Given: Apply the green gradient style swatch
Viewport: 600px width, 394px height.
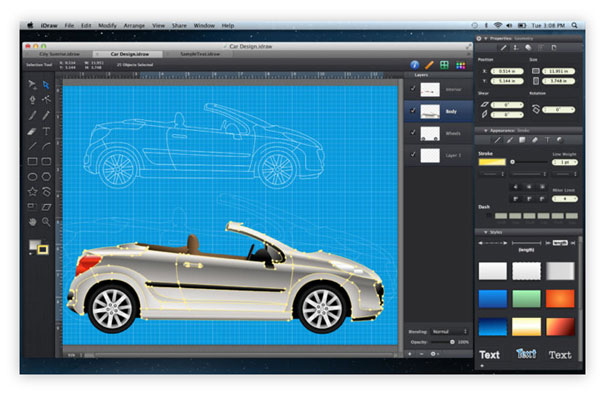Looking at the screenshot, I should coord(527,299).
